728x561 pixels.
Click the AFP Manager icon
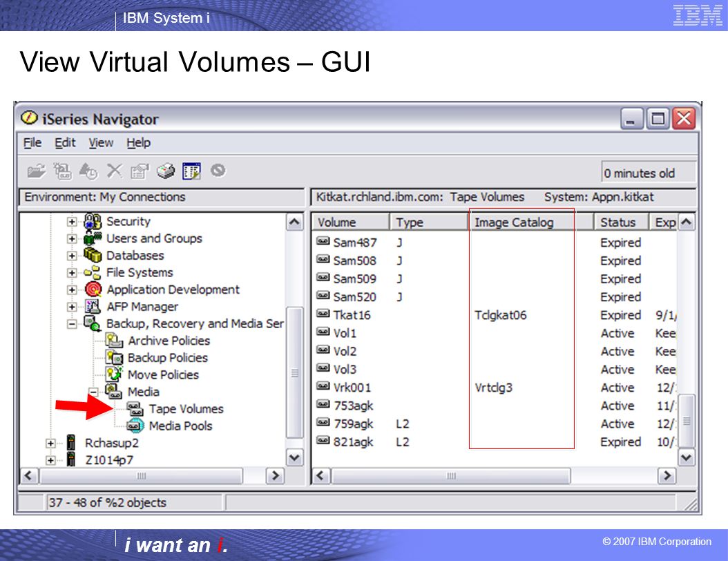(x=93, y=307)
